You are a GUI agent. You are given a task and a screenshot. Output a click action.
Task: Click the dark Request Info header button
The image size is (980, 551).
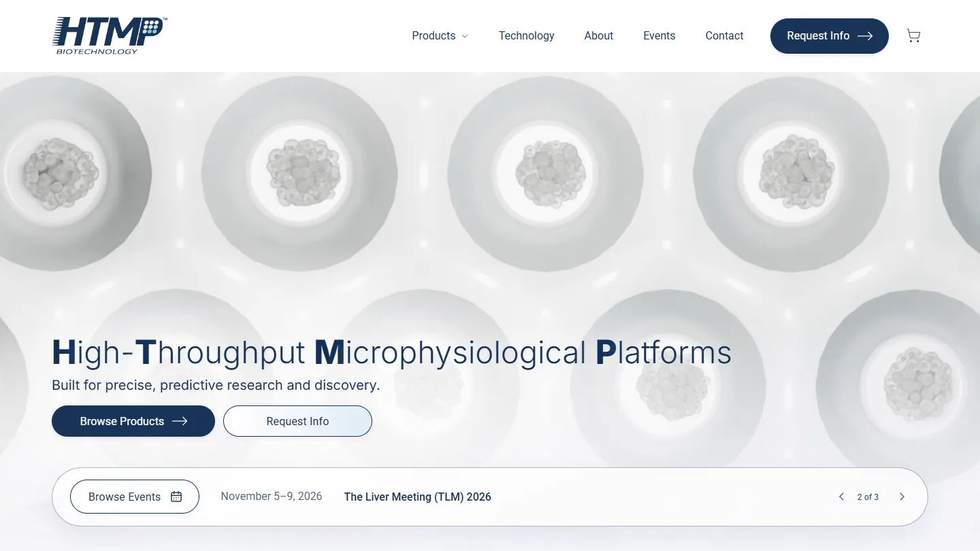pyautogui.click(x=829, y=36)
